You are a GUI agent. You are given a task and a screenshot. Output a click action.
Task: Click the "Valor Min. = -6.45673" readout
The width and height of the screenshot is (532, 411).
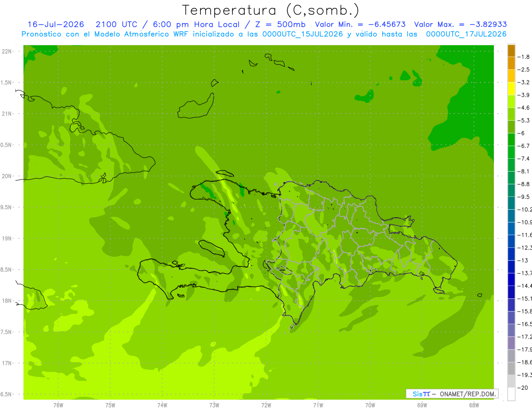[x=360, y=24]
